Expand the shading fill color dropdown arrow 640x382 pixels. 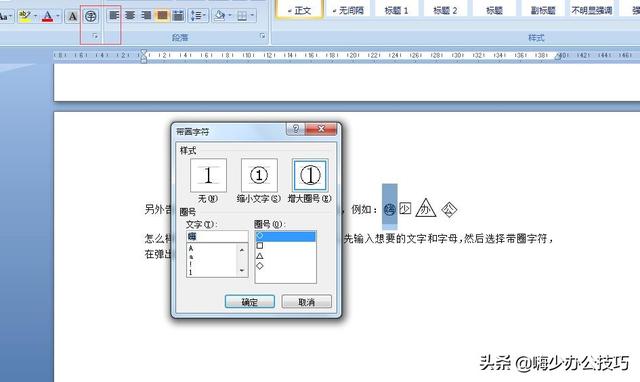tap(230, 16)
